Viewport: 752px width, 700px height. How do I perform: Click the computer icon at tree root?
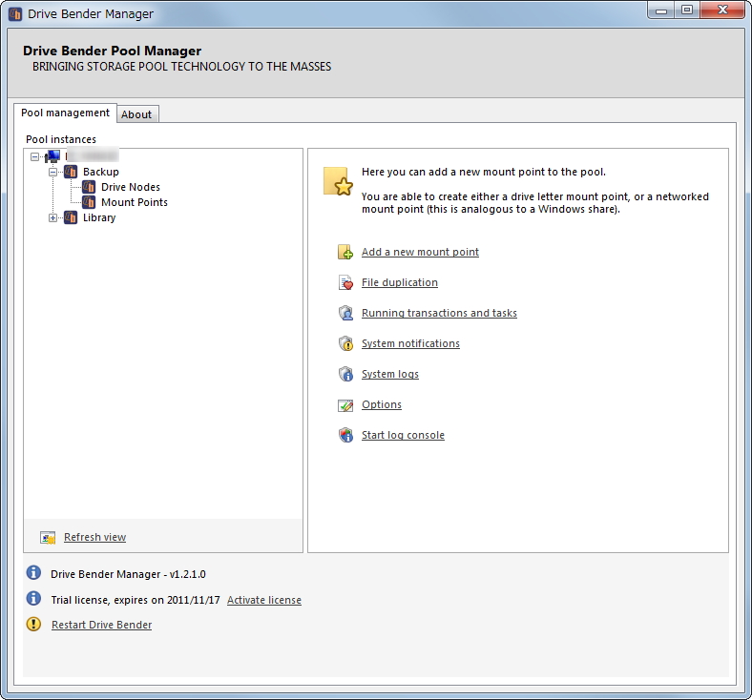point(52,156)
